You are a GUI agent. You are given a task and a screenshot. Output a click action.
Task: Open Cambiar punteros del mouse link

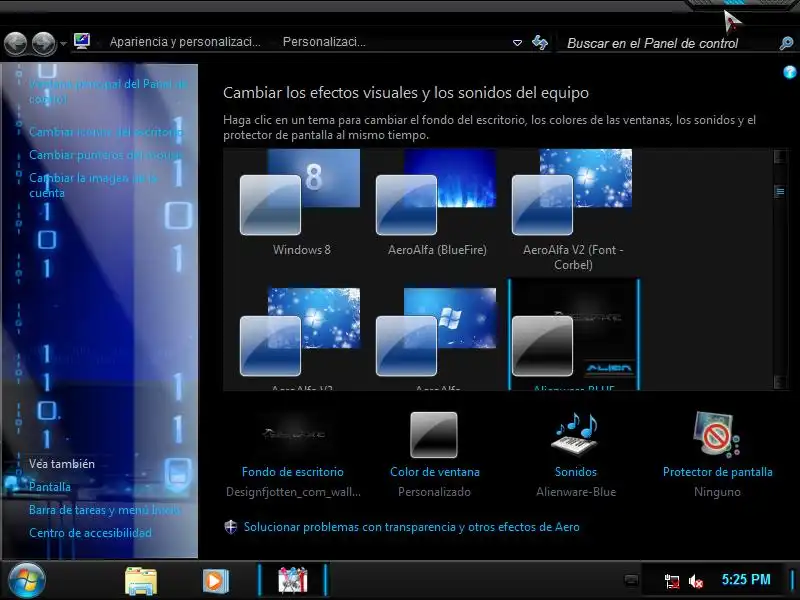tap(106, 155)
